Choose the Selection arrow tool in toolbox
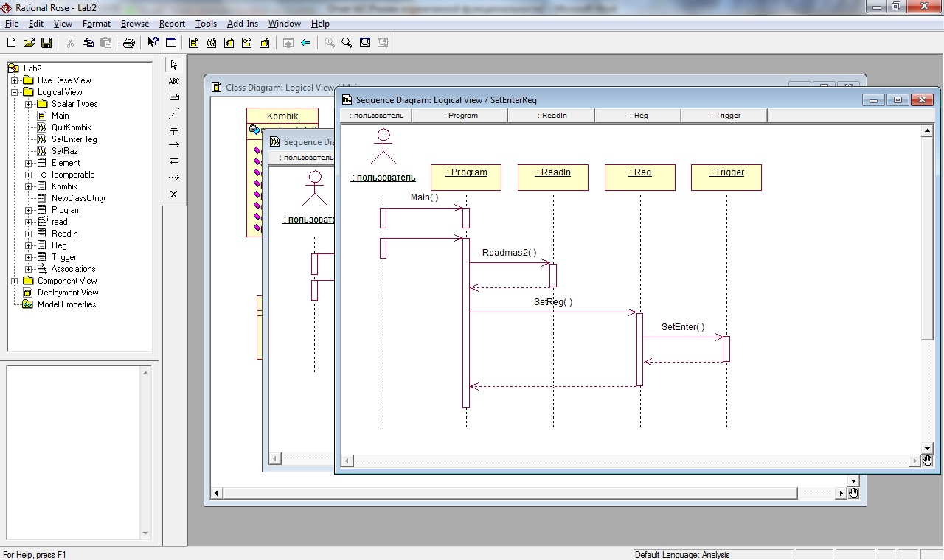 pos(174,65)
